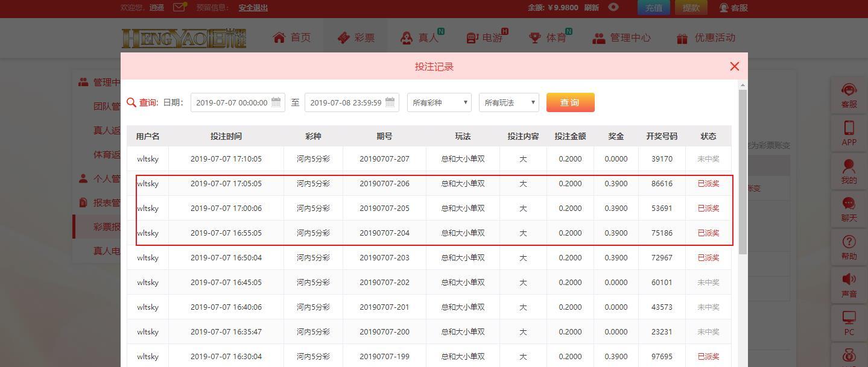Open 客服 customer service in the top bar
The height and width of the screenshot is (367, 868).
(x=733, y=7)
